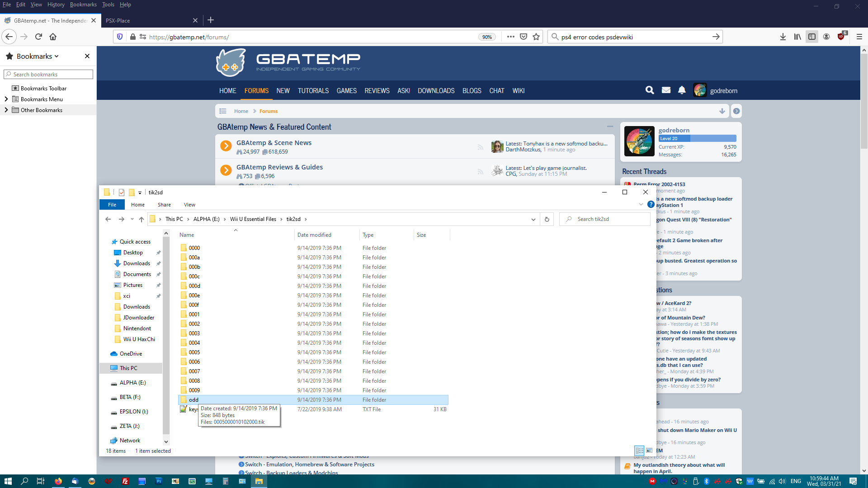868x488 pixels.
Task: Expand breadcrumb arrow after This PC
Action: (x=188, y=219)
